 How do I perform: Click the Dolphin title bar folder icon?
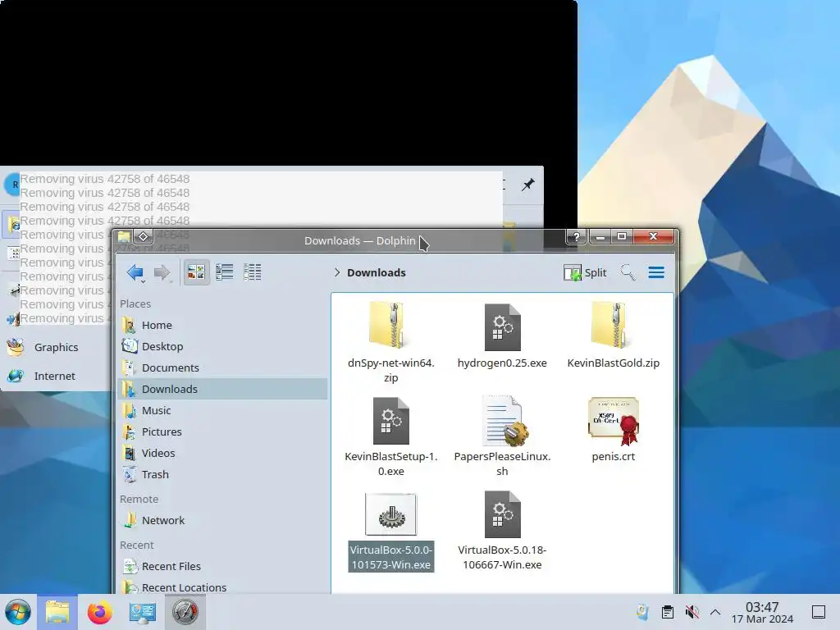[x=125, y=237]
